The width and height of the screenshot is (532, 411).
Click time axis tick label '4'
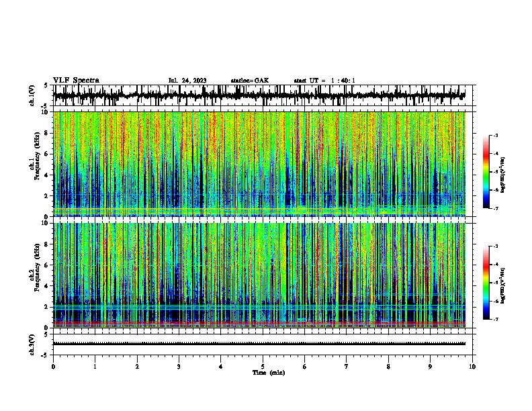pos(221,367)
